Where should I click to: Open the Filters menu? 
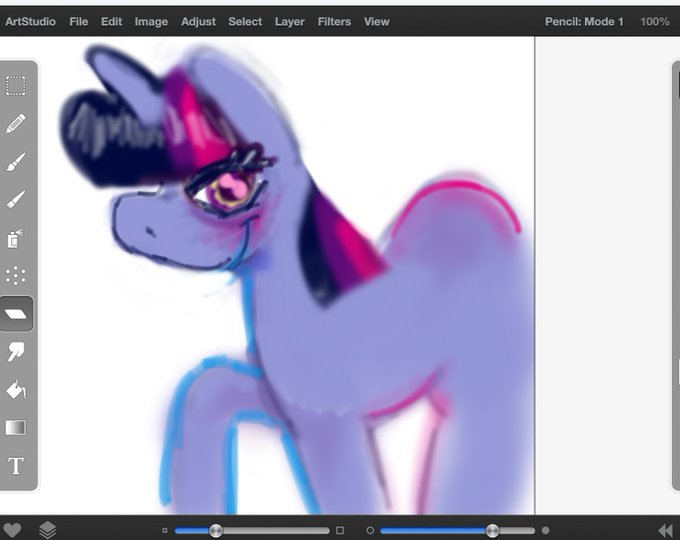click(334, 22)
